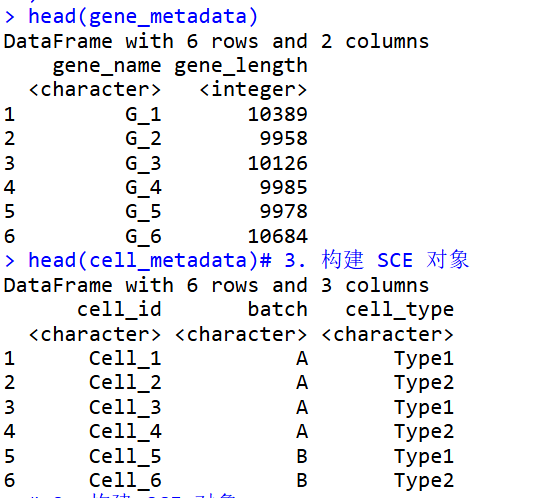The height and width of the screenshot is (498, 557).
Task: Click the cell_type column header
Action: (x=400, y=310)
